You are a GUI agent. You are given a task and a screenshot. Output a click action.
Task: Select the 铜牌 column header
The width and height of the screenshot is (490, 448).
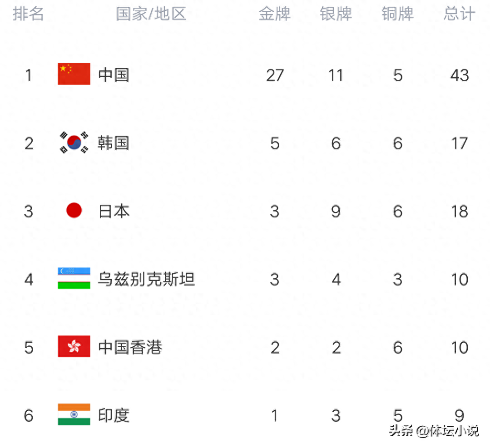(x=397, y=14)
